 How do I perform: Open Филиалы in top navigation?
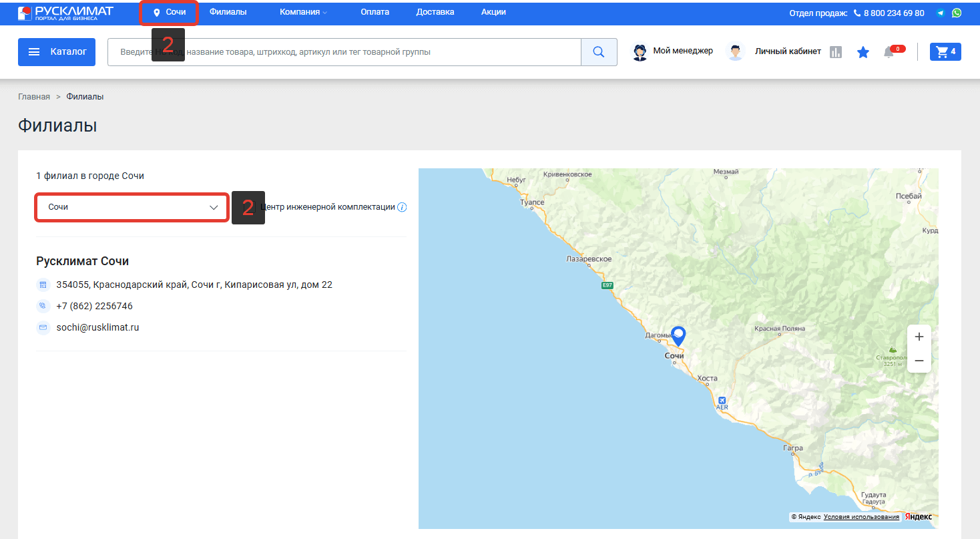228,12
